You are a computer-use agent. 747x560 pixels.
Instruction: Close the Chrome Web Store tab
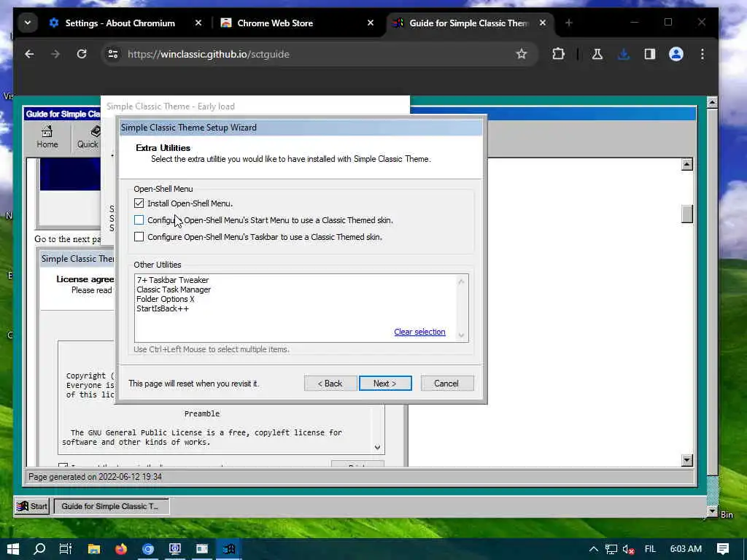[x=370, y=23]
